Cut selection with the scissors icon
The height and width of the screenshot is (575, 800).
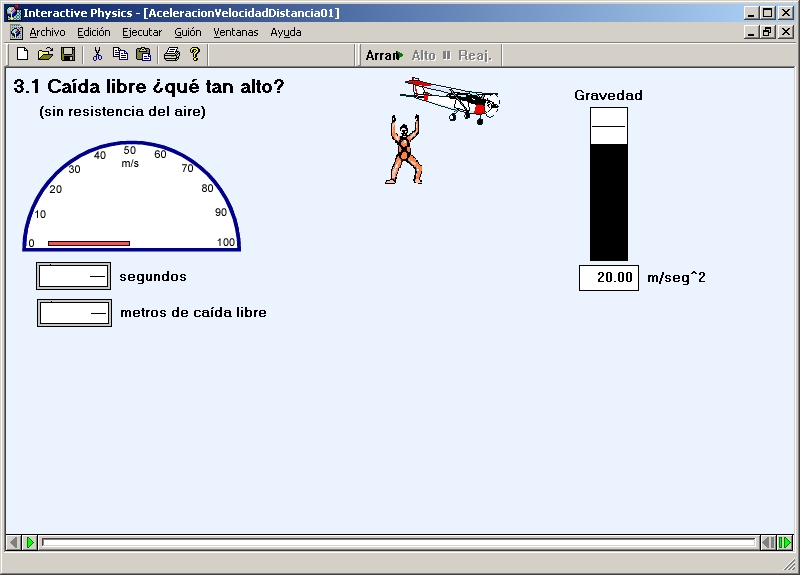coord(97,54)
